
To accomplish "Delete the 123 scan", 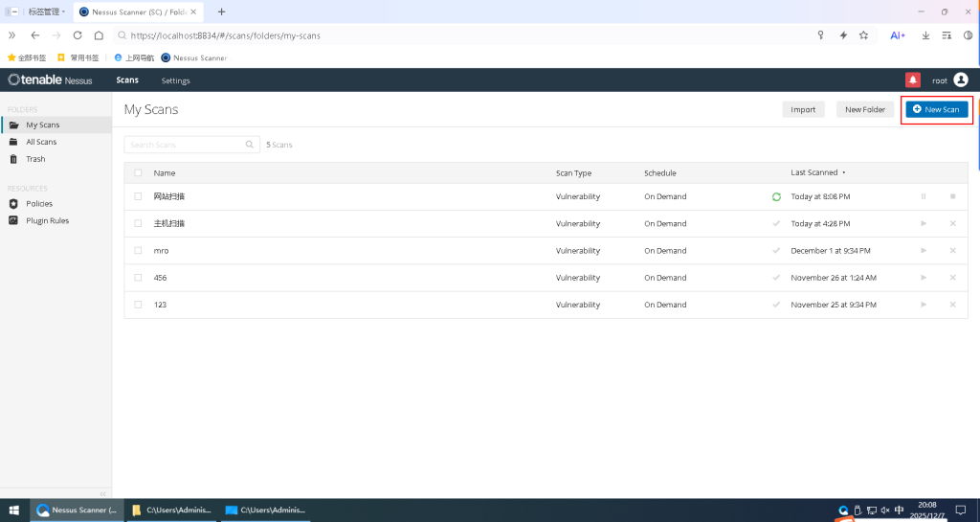I will point(952,305).
